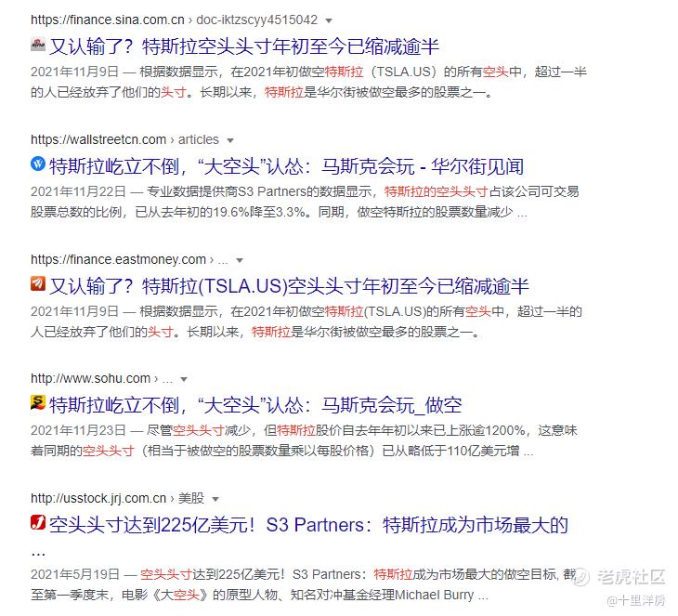The image size is (678, 616).
Task: Click the date 2021年11月23日
Action: (x=78, y=430)
